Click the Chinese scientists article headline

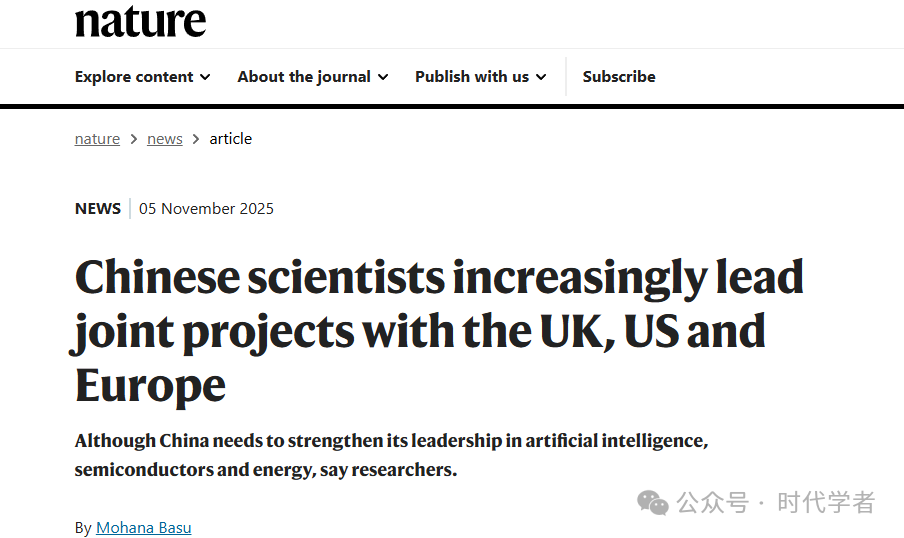(439, 330)
